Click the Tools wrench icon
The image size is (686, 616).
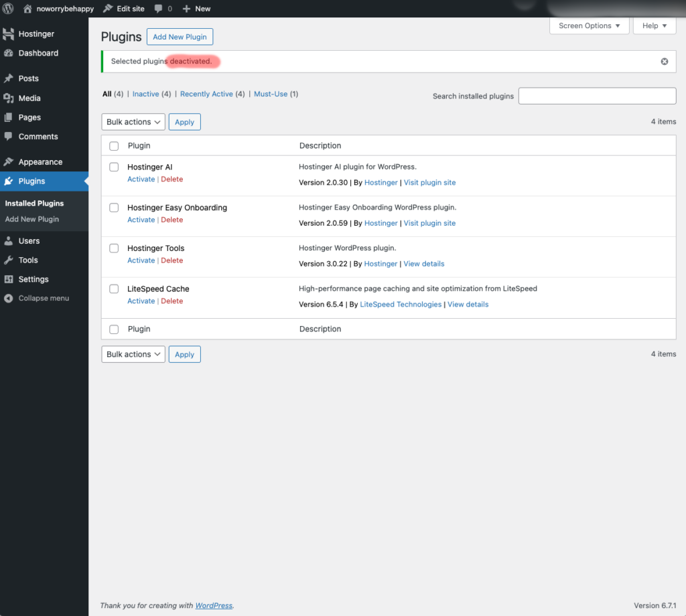pyautogui.click(x=8, y=260)
